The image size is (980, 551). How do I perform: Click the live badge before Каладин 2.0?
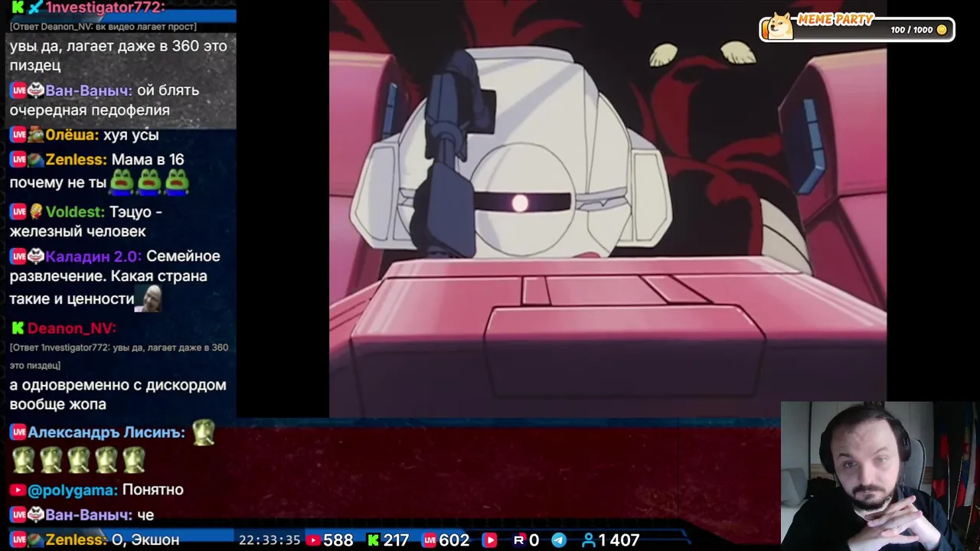(x=18, y=256)
